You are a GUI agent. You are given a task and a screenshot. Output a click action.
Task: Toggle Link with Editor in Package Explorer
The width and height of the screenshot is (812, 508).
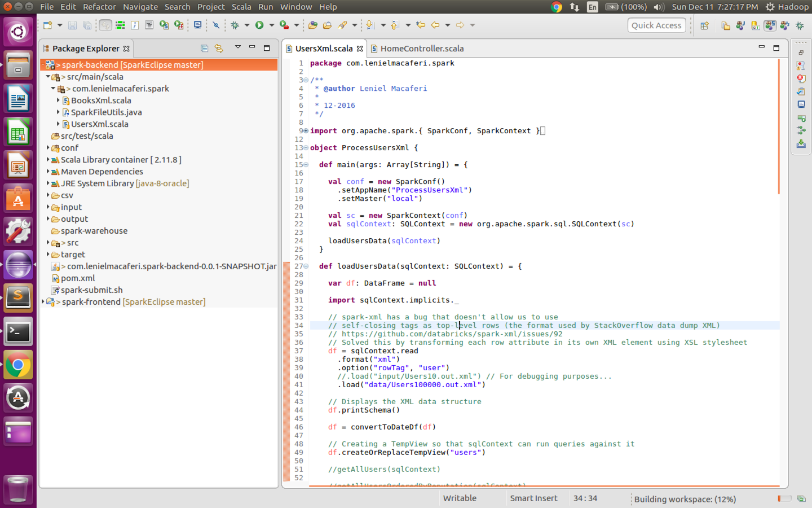[x=219, y=49]
